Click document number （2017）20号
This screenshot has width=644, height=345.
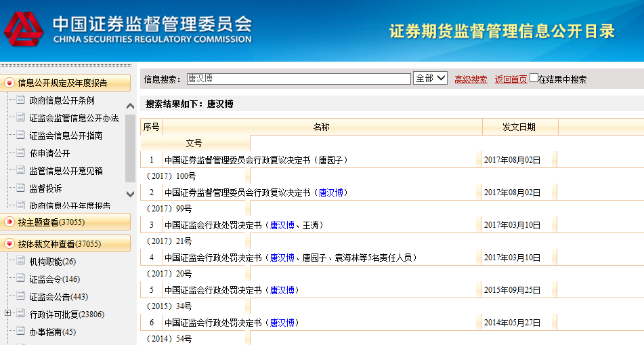click(x=169, y=273)
